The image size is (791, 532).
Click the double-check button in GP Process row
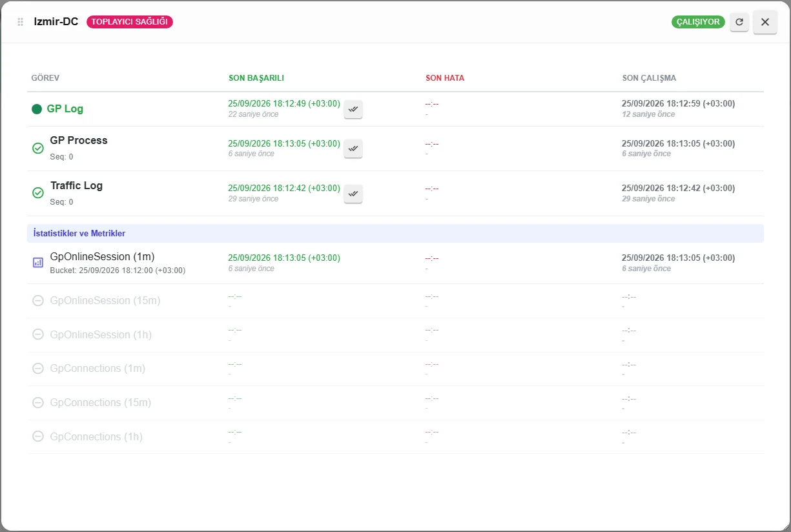(353, 148)
